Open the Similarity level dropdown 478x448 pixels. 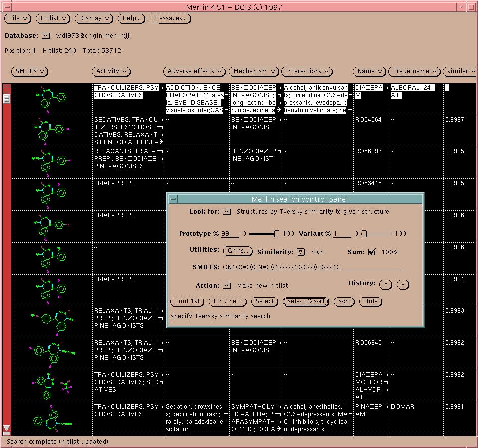pyautogui.click(x=301, y=252)
